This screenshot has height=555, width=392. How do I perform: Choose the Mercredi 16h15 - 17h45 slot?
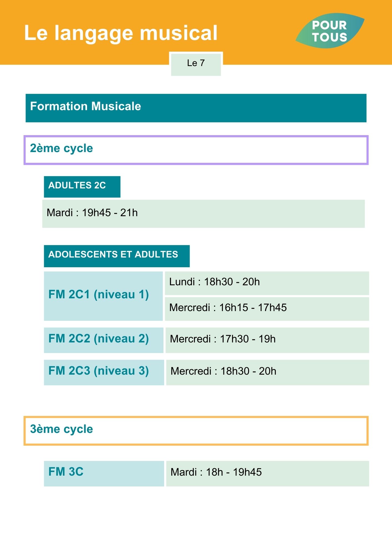(x=267, y=309)
